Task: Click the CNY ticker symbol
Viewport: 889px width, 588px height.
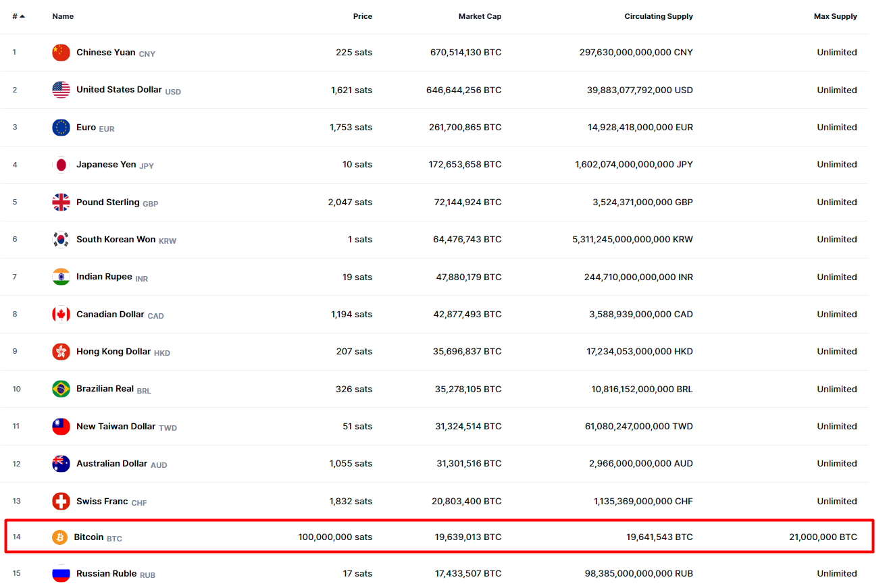Action: (x=147, y=54)
